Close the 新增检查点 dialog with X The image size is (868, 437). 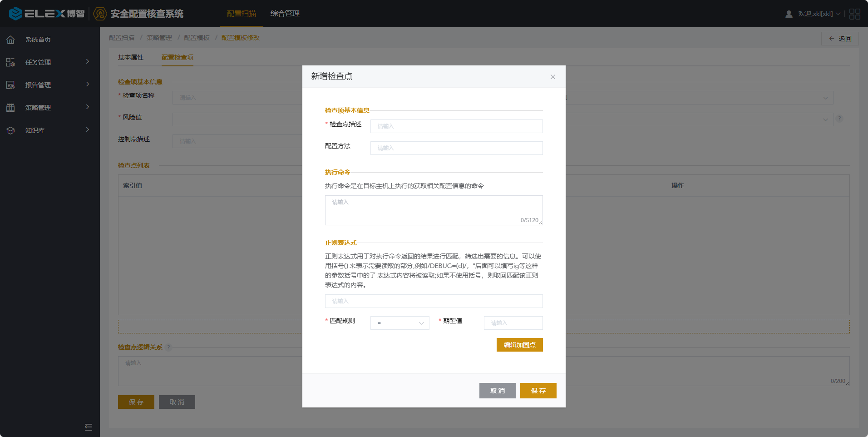pyautogui.click(x=552, y=77)
